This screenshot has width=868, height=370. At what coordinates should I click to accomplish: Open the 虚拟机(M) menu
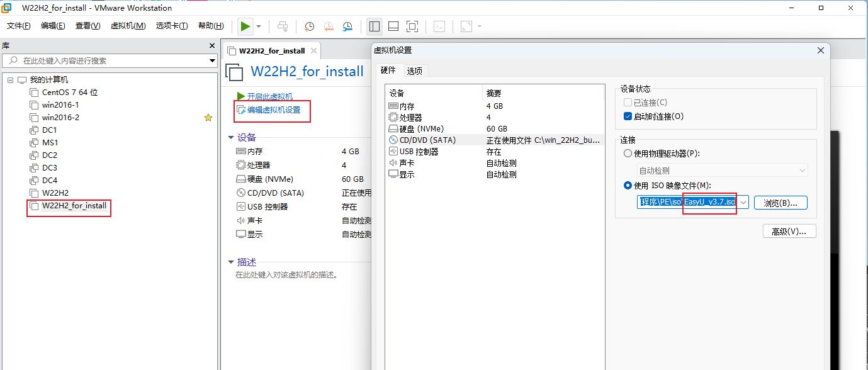128,26
